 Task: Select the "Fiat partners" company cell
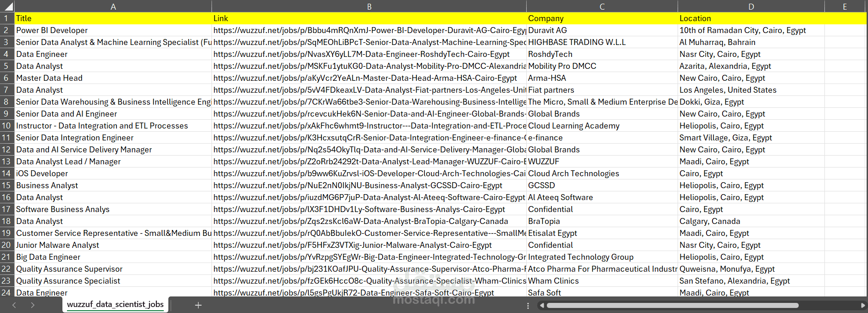click(602, 90)
